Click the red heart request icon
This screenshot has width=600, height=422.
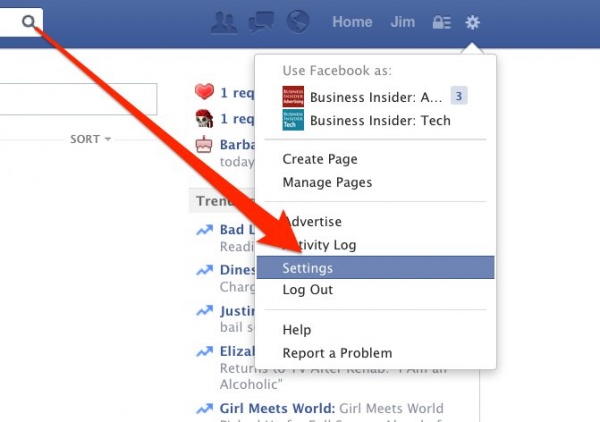tap(204, 91)
